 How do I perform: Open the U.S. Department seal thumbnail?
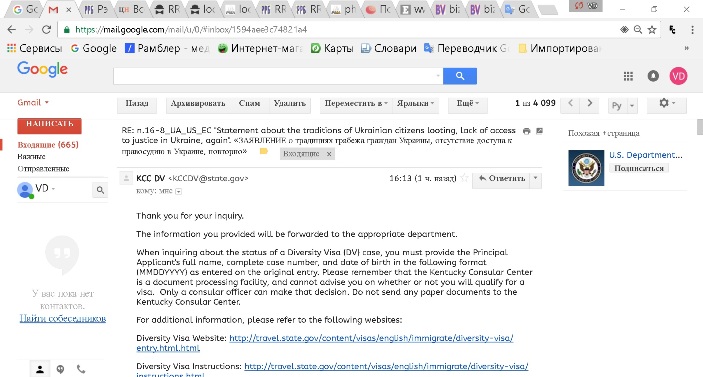pyautogui.click(x=586, y=168)
